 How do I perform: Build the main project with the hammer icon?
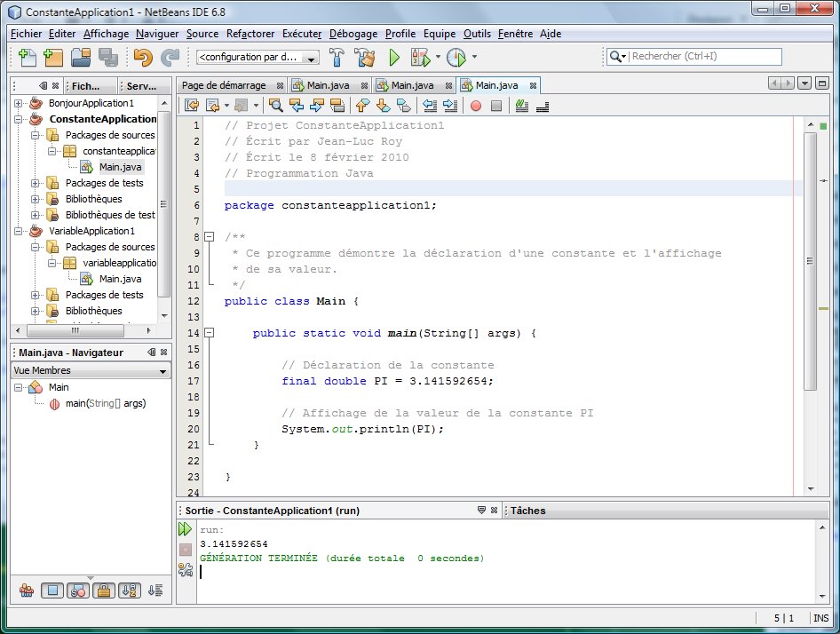tap(337, 57)
